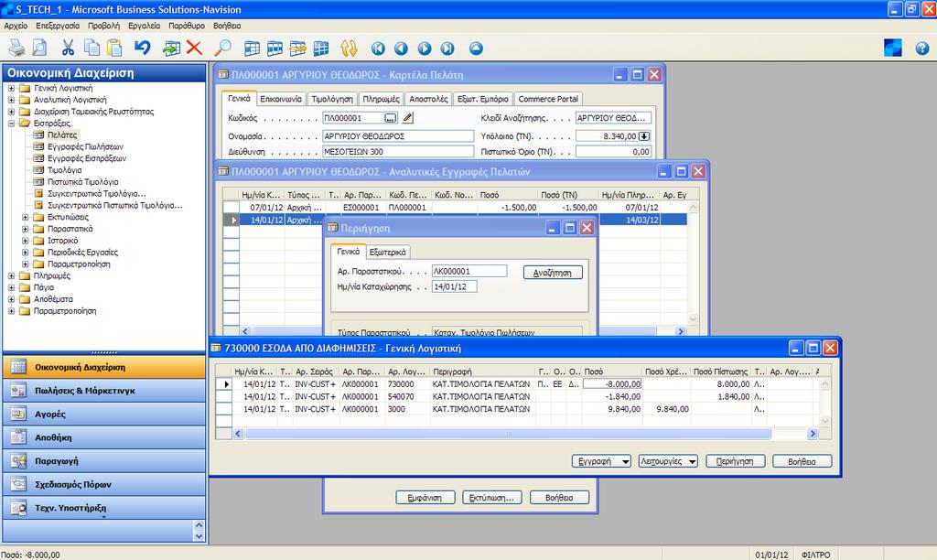
Task: Open the Επεξεργασία menu
Action: 58,26
